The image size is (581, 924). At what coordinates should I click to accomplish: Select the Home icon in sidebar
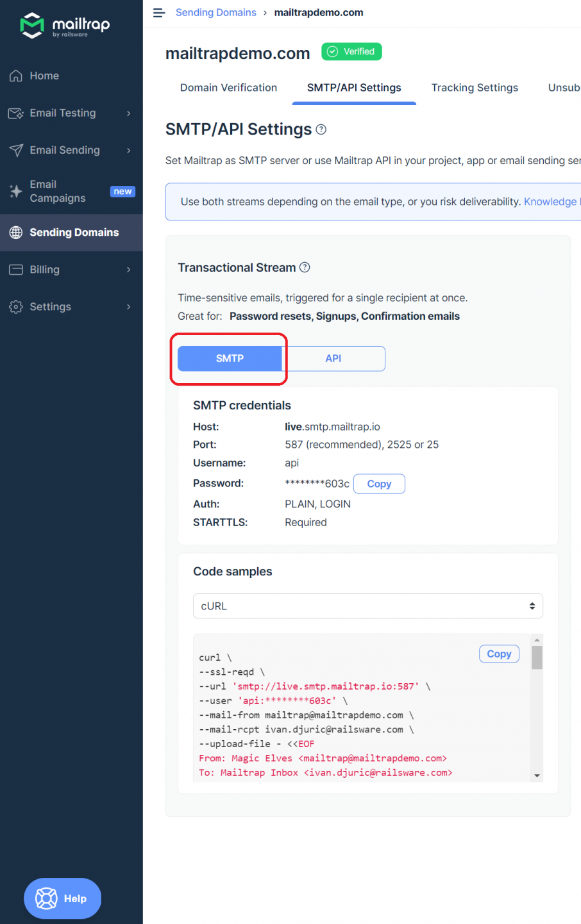(14, 75)
